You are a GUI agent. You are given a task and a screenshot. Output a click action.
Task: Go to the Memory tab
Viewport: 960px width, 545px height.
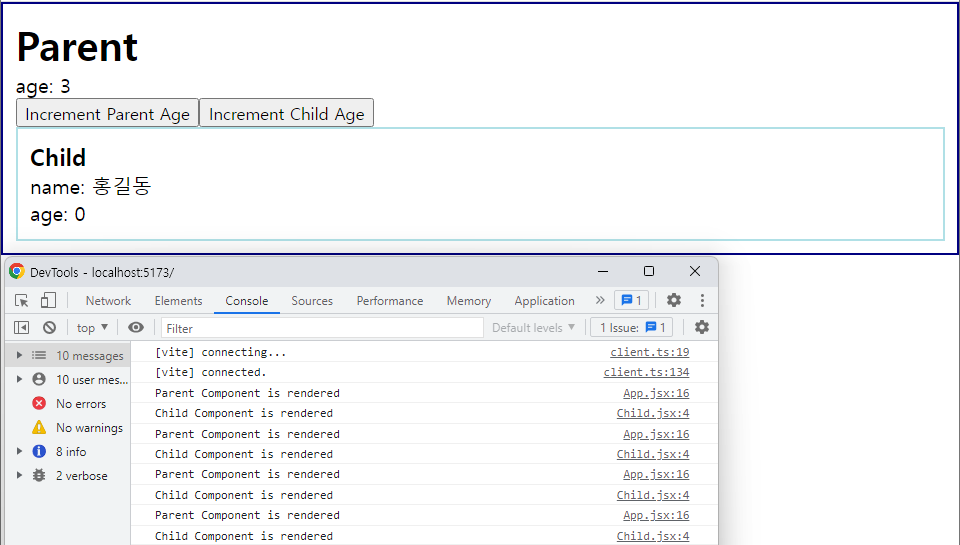pos(469,301)
